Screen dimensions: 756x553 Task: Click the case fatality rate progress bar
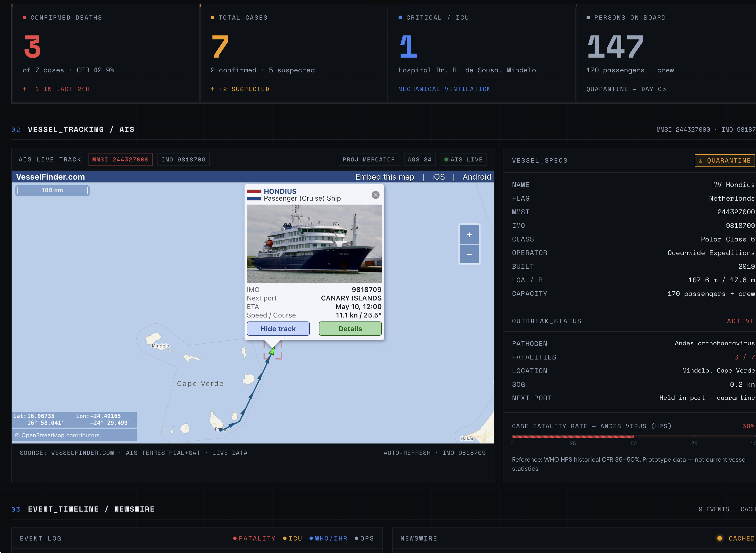pyautogui.click(x=634, y=436)
